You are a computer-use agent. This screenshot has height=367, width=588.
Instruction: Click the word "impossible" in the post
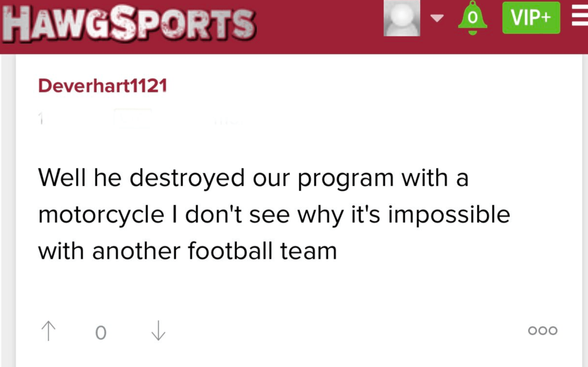[451, 215]
